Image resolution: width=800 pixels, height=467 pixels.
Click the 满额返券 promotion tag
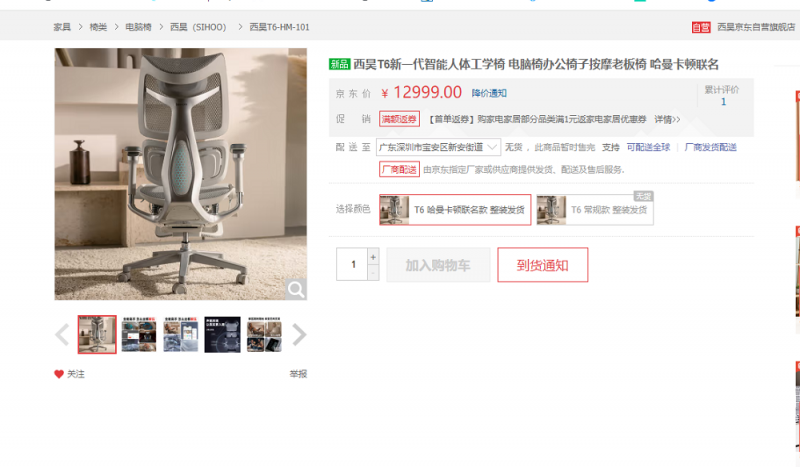tap(399, 119)
